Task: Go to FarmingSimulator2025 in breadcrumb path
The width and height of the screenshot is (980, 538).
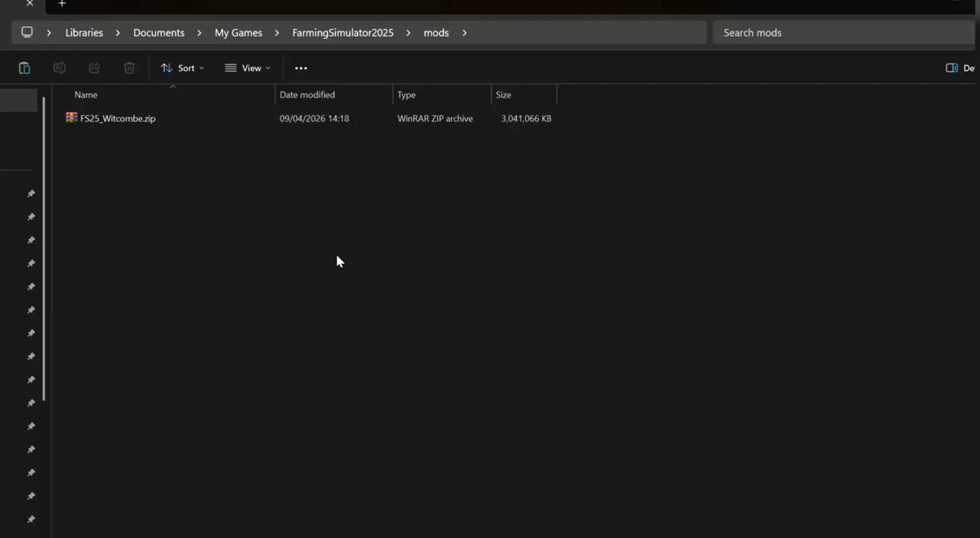Action: pos(343,33)
